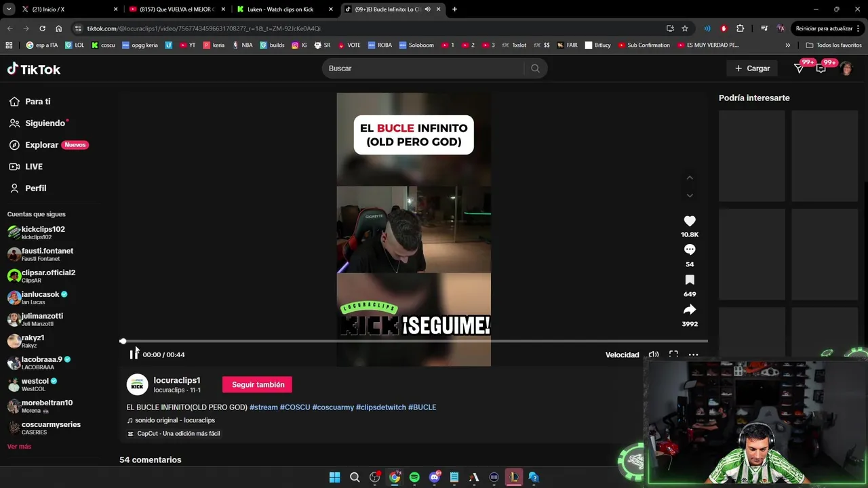Click the Seguir también button
Viewport: 868px width, 488px height.
pos(258,385)
